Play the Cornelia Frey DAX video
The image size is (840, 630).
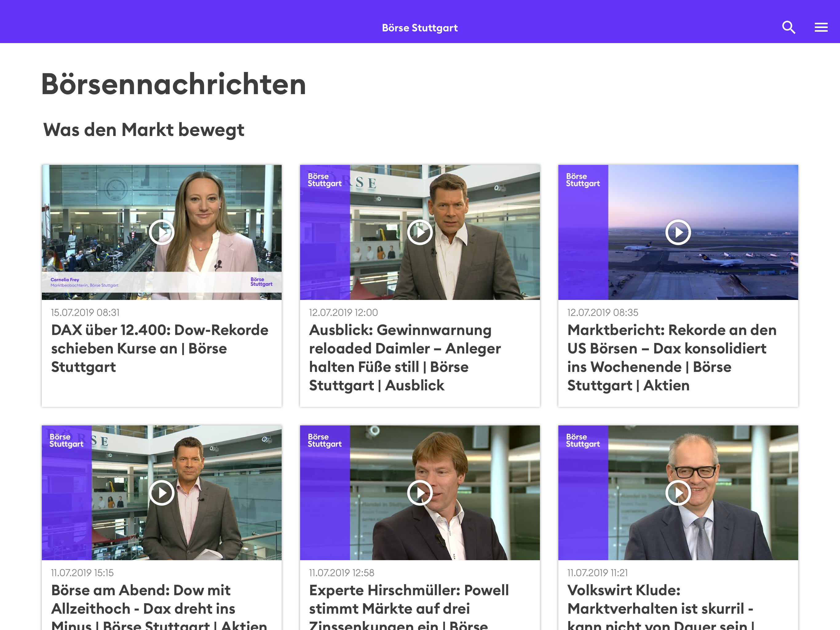coord(161,232)
